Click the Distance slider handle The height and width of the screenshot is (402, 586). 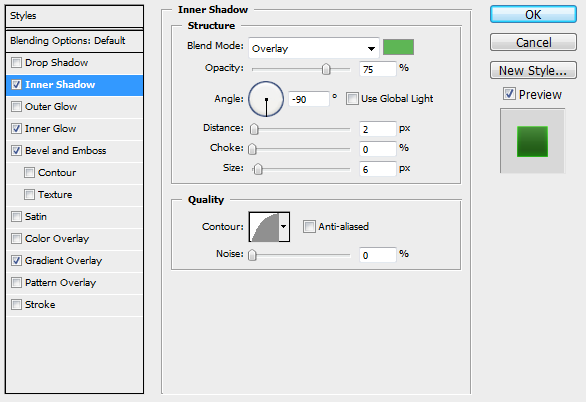[x=254, y=129]
